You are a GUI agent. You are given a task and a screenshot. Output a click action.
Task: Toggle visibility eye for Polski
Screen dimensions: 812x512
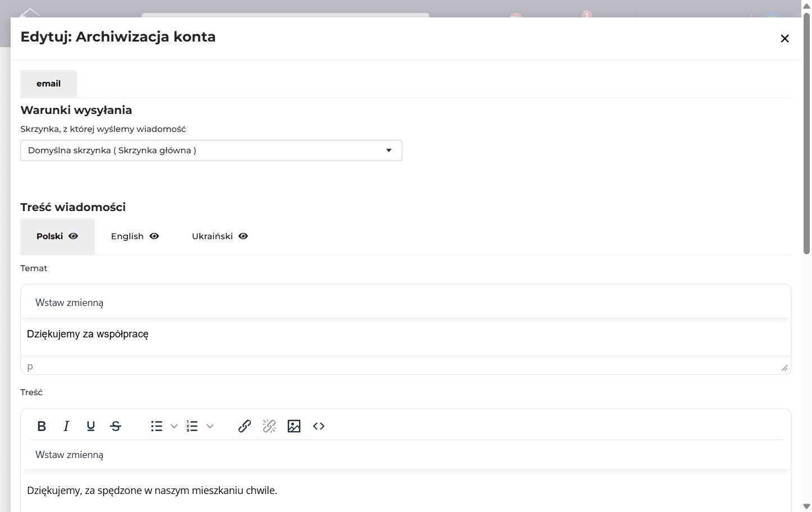coord(74,236)
